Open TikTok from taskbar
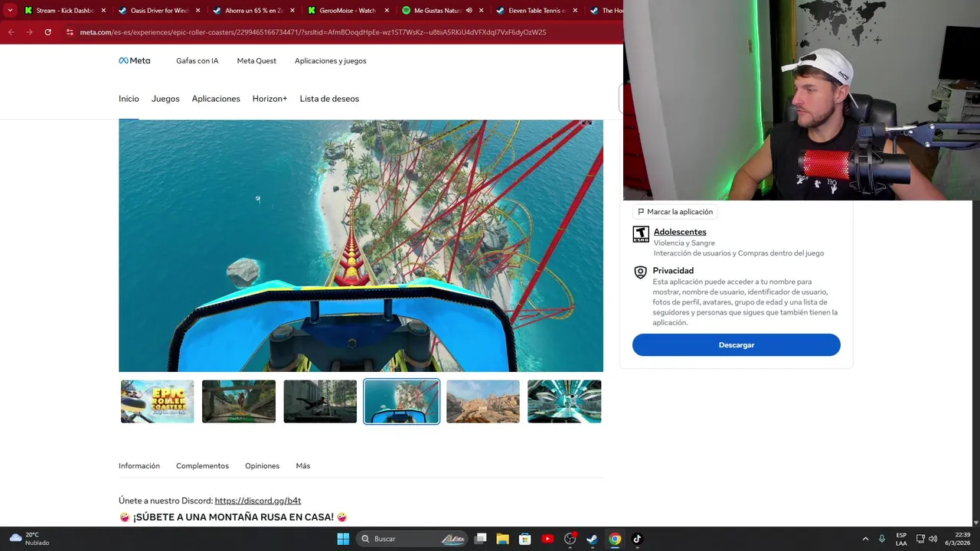The image size is (980, 551). click(x=636, y=539)
